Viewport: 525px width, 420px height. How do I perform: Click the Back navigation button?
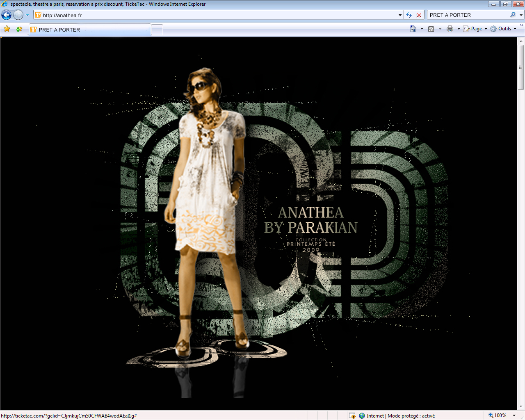[7, 15]
